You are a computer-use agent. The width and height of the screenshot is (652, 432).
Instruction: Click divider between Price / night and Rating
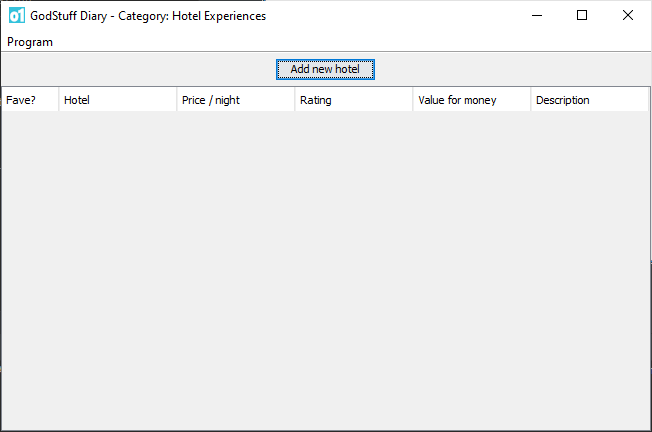[295, 100]
